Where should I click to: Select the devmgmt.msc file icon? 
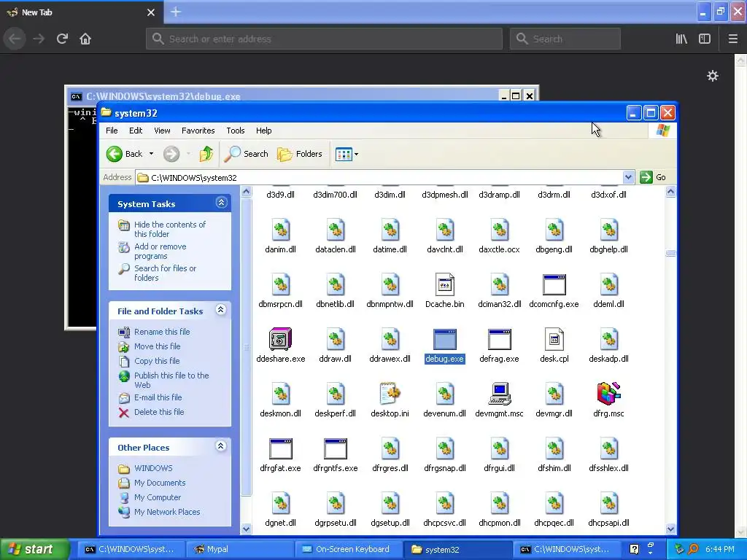tap(499, 394)
